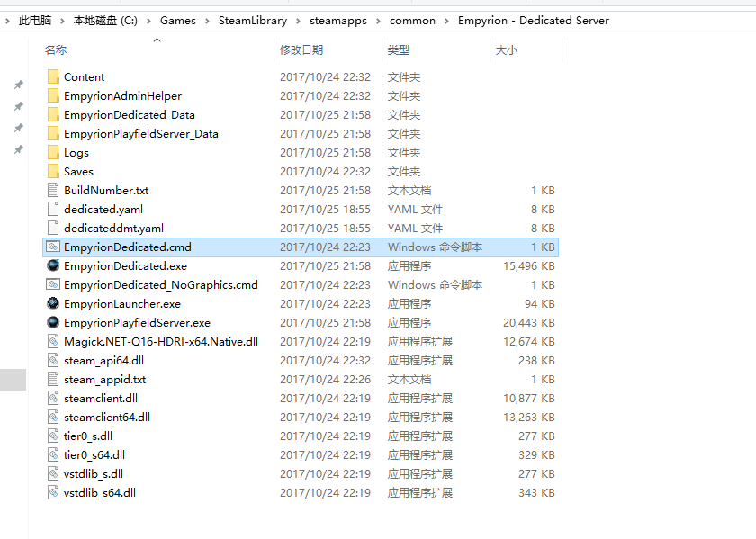
Task: Select the EmpyrionPlayfieldServer_Data folder icon
Action: click(x=53, y=133)
